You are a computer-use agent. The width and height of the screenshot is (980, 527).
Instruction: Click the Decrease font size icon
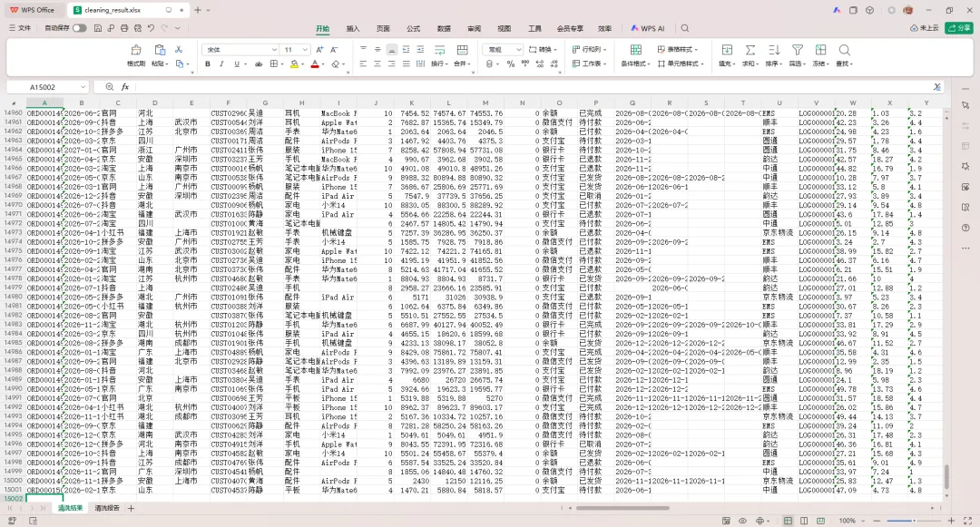tap(334, 49)
